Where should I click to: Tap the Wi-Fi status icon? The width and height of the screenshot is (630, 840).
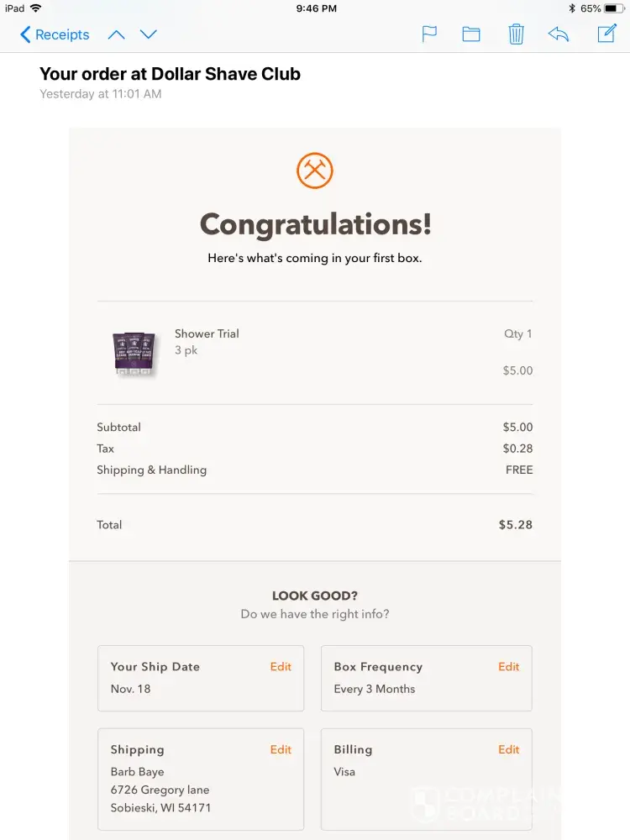36,8
